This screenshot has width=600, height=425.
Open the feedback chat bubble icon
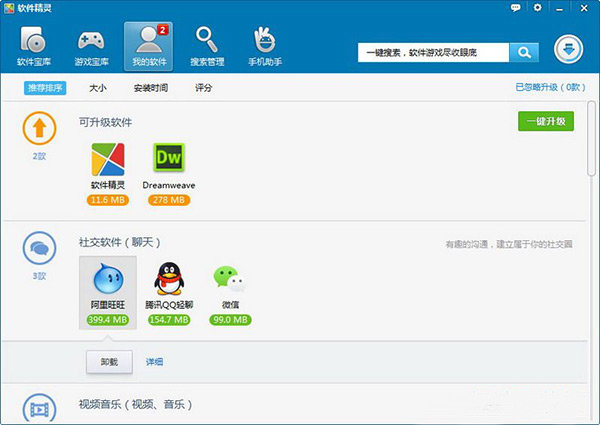515,7
